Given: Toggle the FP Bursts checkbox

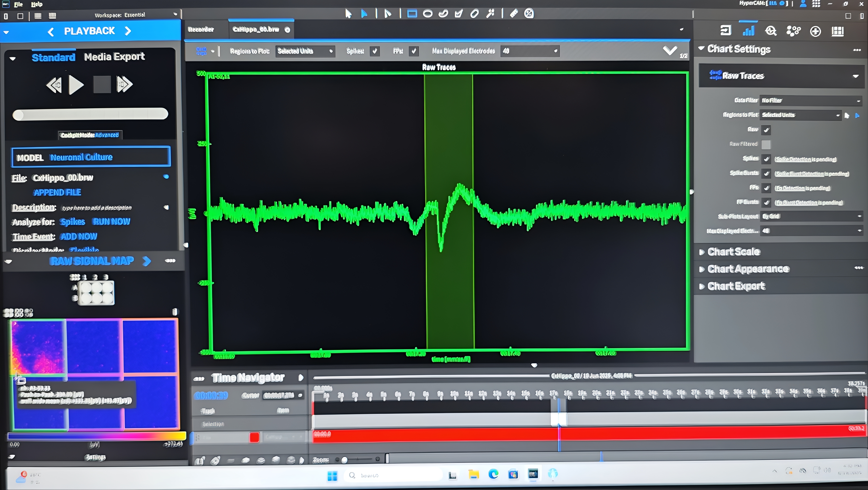Looking at the screenshot, I should point(766,202).
